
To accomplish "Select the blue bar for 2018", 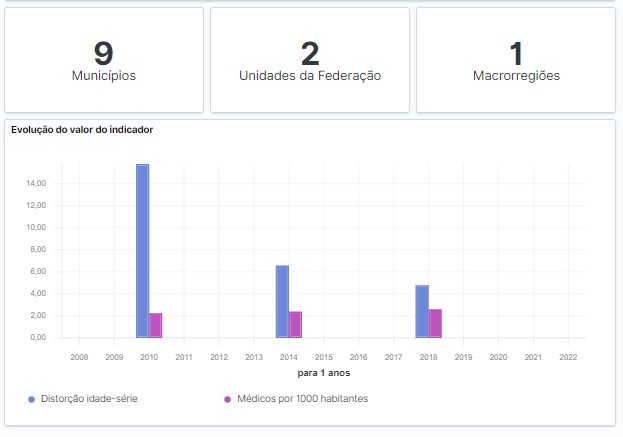I will 422,311.
